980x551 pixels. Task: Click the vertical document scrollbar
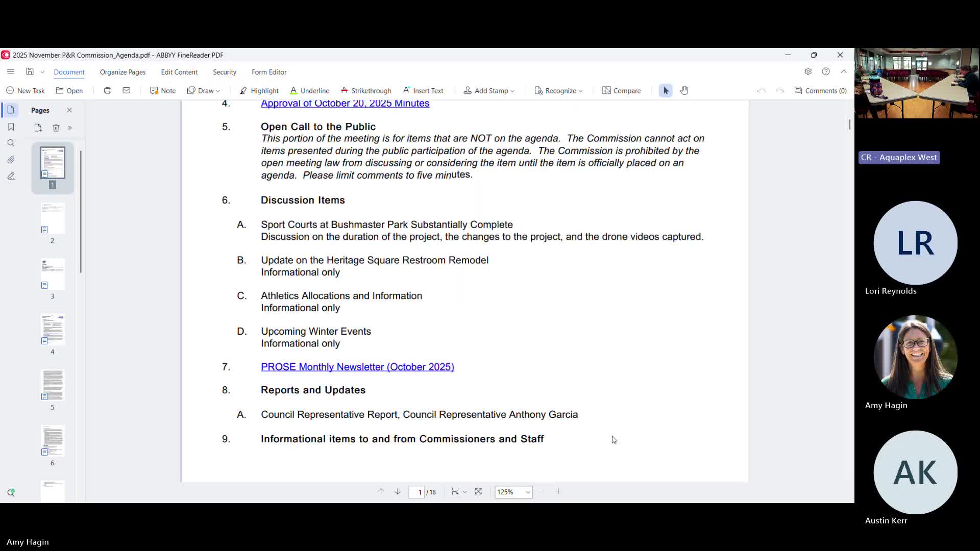tap(849, 124)
